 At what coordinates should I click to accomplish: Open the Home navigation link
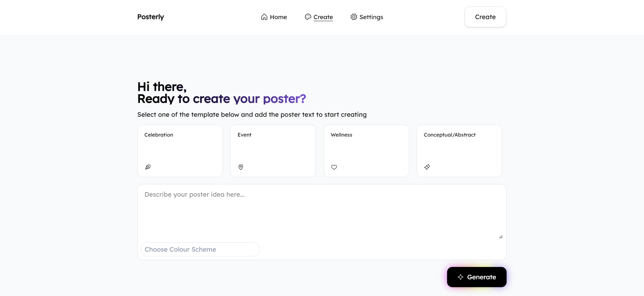pos(278,17)
